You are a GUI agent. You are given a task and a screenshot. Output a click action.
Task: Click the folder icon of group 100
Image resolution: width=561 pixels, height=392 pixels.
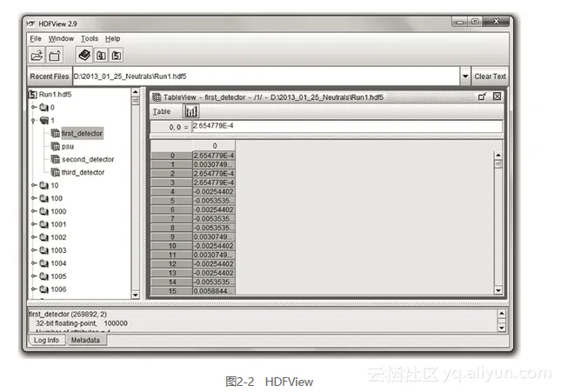click(44, 198)
